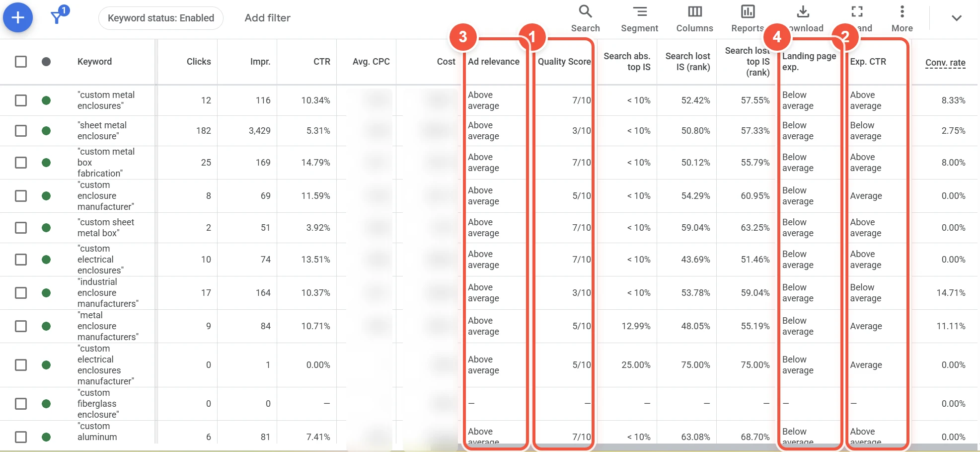
Task: Sort by the Avg. CPC column header
Action: [371, 62]
